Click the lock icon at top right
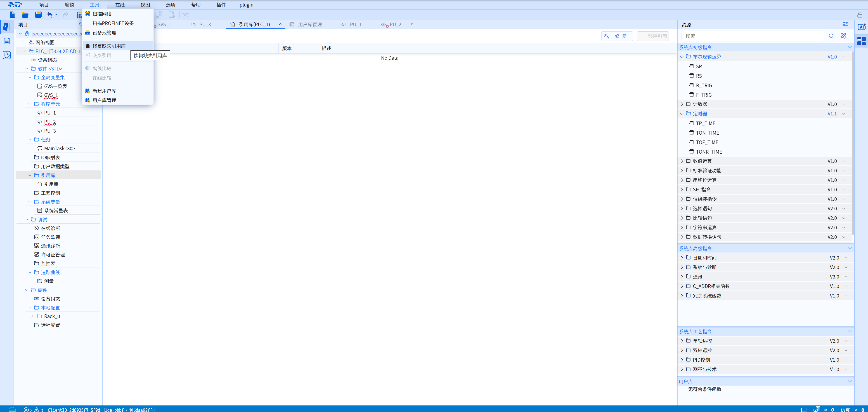868x412 pixels. 860,14
